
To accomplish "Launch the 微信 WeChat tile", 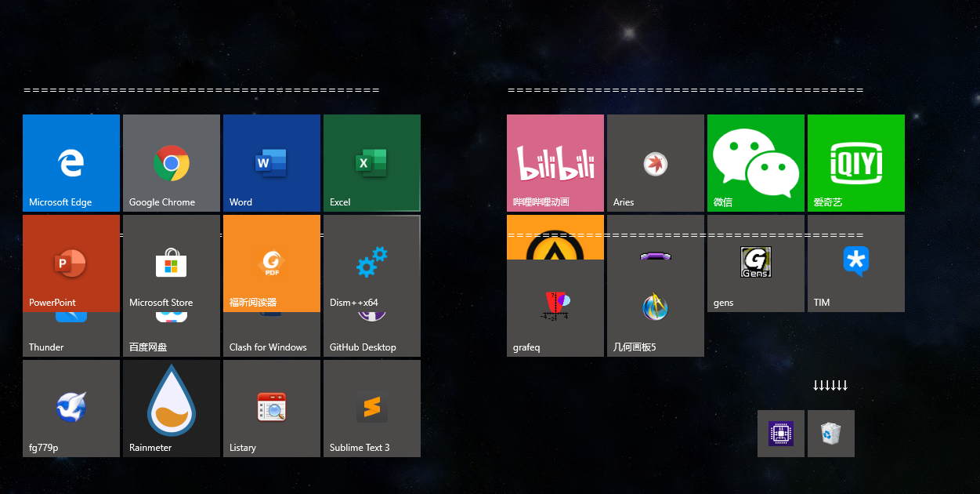I will tap(756, 163).
